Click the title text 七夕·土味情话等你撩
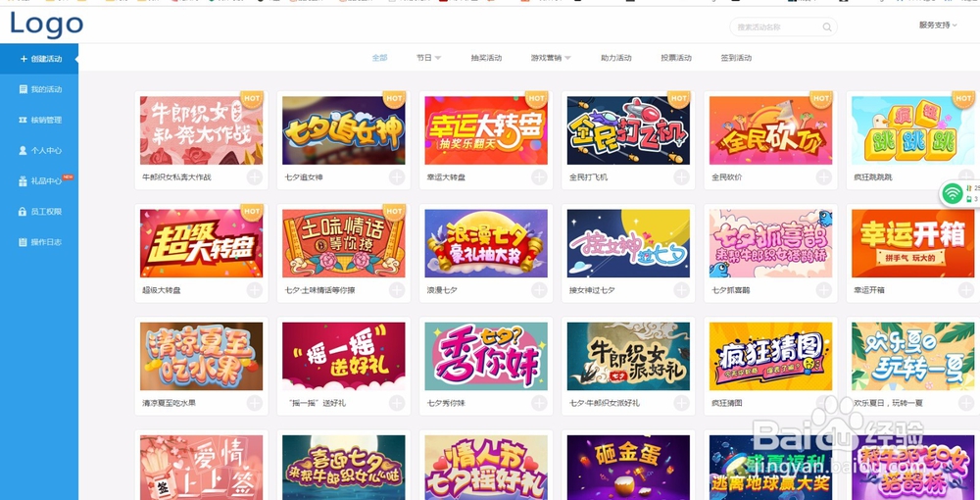980x500 pixels. pyautogui.click(x=320, y=290)
